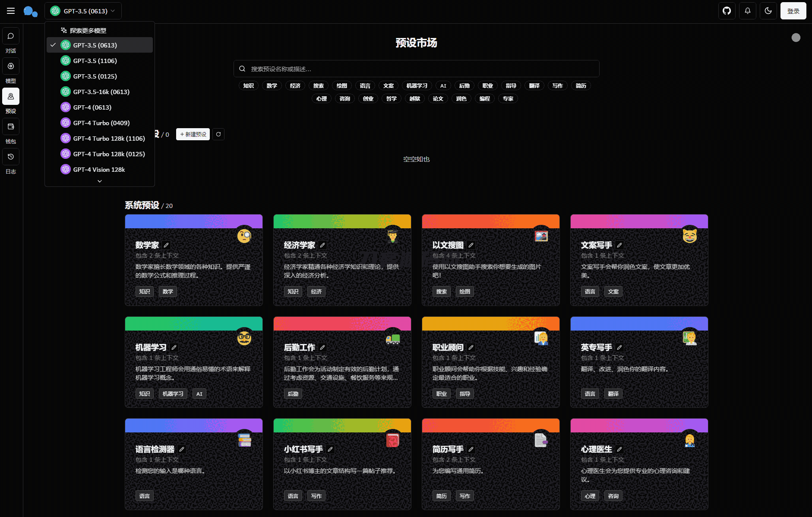Open the 日志 logs sidebar icon
This screenshot has width=812, height=517.
click(11, 157)
